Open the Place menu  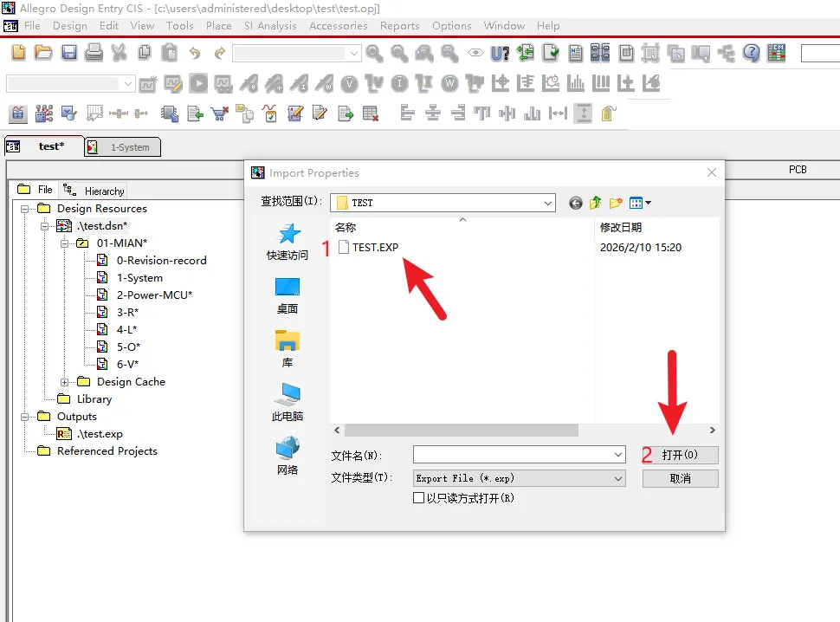pyautogui.click(x=218, y=26)
